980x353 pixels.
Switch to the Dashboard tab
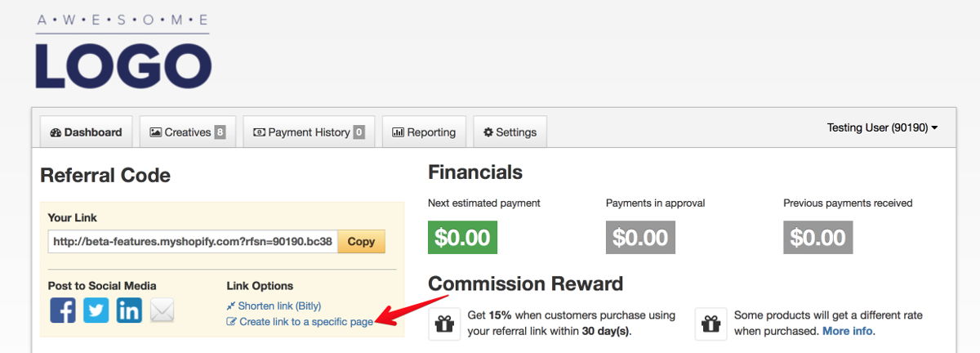tap(86, 132)
